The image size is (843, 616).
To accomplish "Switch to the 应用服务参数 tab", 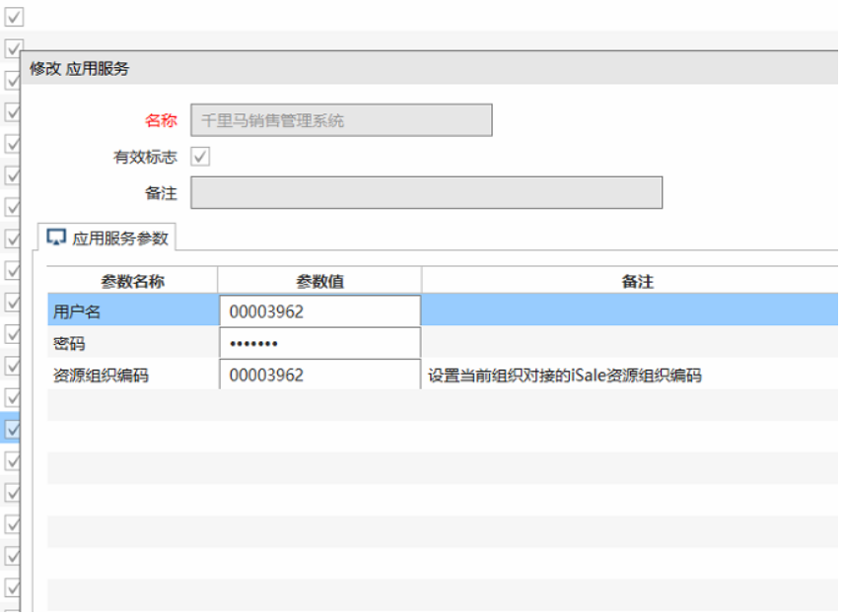I will [106, 238].
